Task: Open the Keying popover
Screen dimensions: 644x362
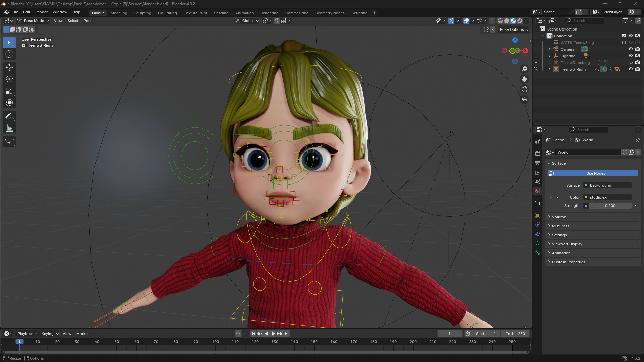Action: pos(50,334)
